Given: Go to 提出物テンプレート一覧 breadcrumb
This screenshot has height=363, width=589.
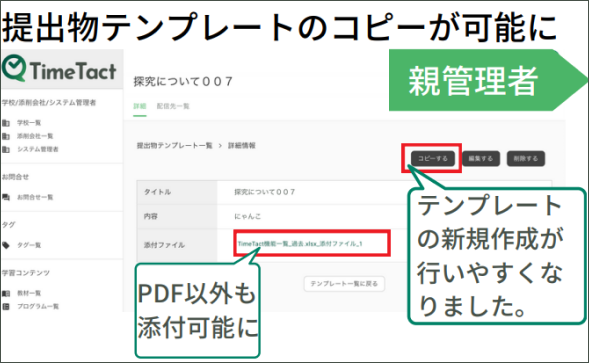Looking at the screenshot, I should (x=175, y=145).
